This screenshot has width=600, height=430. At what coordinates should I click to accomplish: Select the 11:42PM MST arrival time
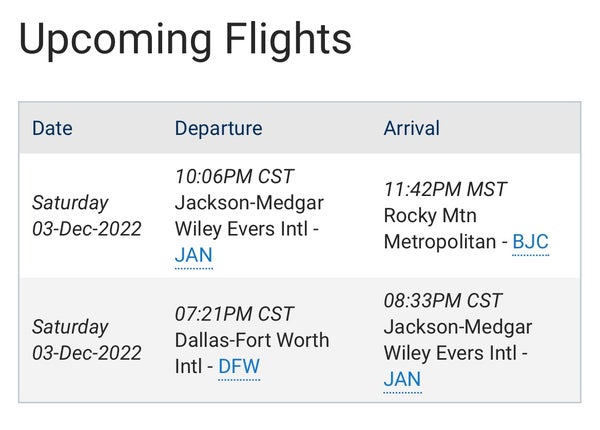pyautogui.click(x=445, y=190)
